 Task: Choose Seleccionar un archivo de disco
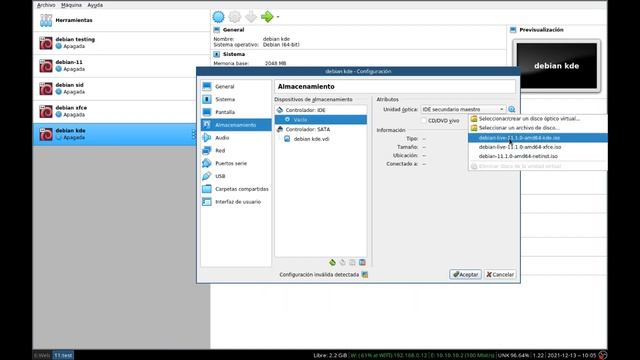click(538, 128)
